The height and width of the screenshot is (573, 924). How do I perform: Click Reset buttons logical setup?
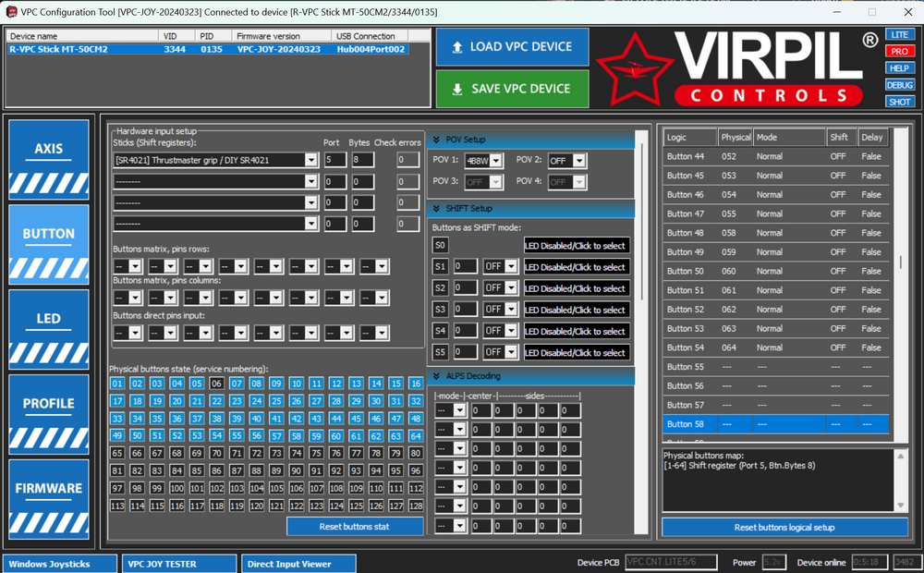pos(784,527)
